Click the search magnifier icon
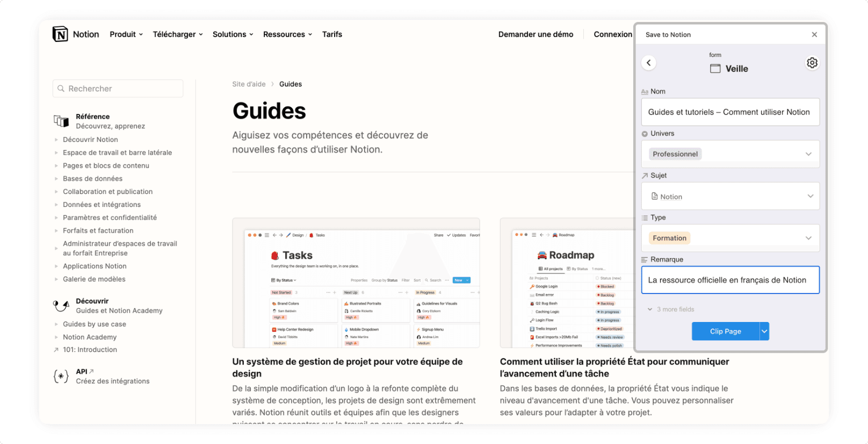The width and height of the screenshot is (868, 444). coord(61,89)
